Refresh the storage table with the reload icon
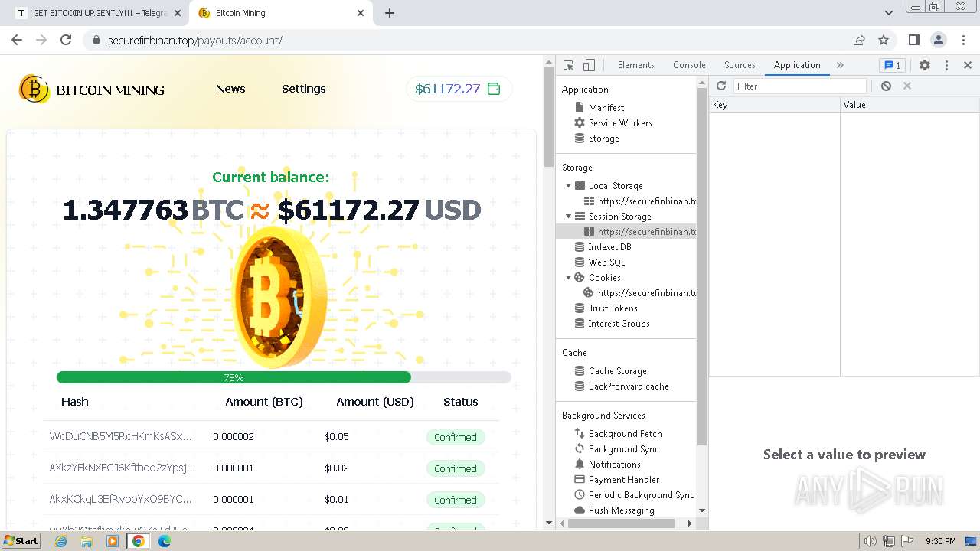The height and width of the screenshot is (551, 980). (x=721, y=86)
